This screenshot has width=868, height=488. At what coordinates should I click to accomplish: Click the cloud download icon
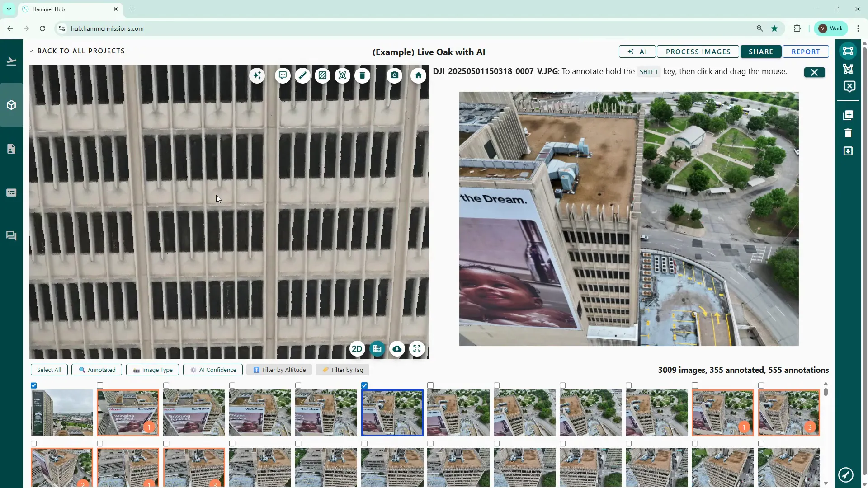[x=397, y=349]
